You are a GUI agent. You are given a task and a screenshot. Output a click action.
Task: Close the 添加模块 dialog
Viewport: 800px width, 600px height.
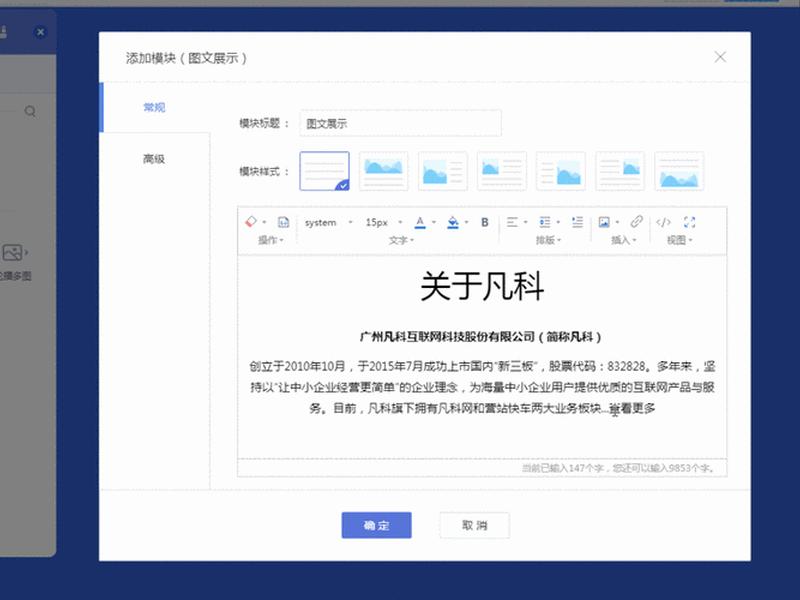(720, 57)
